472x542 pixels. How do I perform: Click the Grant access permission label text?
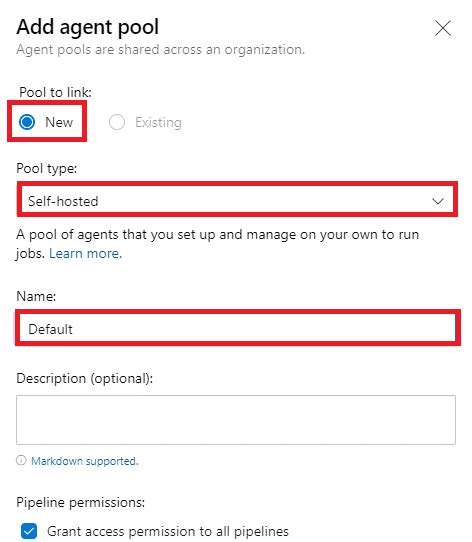168,531
